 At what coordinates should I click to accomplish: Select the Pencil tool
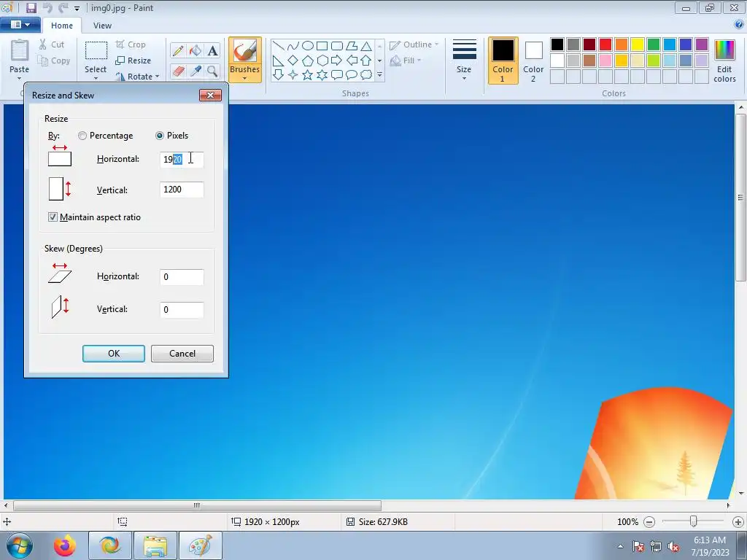pyautogui.click(x=178, y=50)
